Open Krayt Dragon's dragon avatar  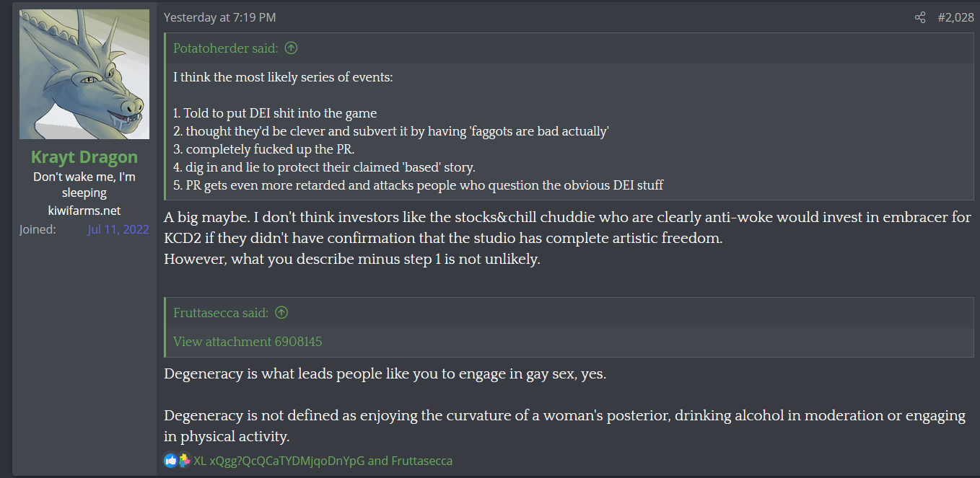point(84,74)
